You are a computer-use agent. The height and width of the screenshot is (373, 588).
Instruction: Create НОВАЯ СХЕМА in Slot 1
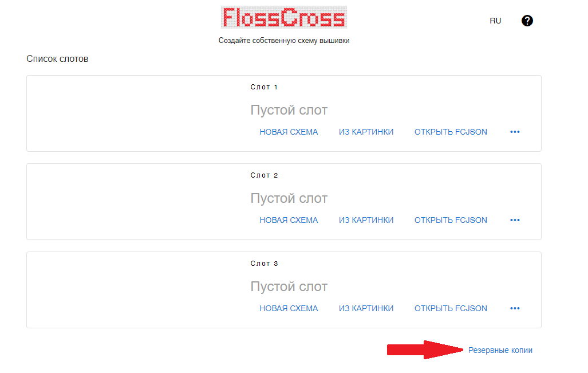[289, 132]
